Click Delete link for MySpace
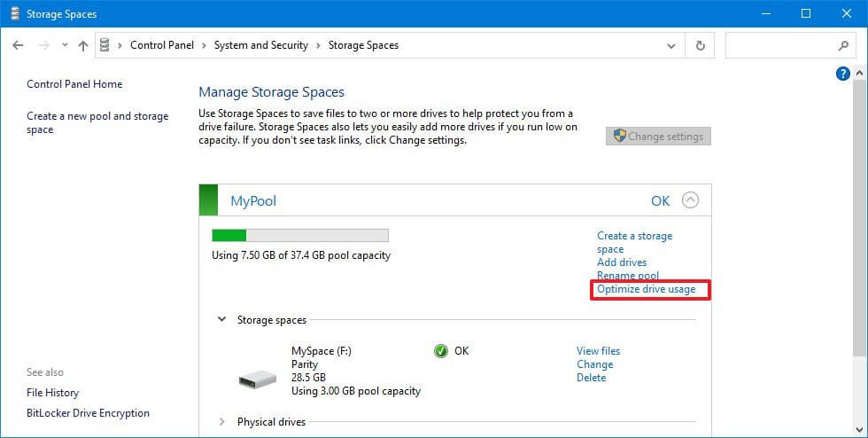 coord(592,378)
